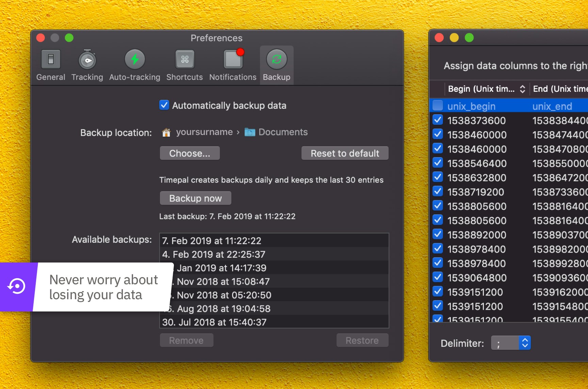Expand the yoursurname path breadcrumb
The width and height of the screenshot is (588, 389).
tap(203, 132)
